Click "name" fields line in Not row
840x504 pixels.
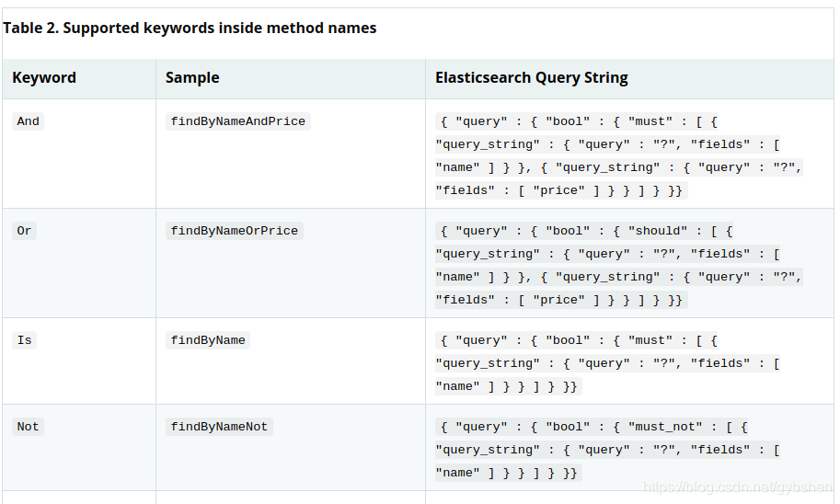[x=506, y=473]
